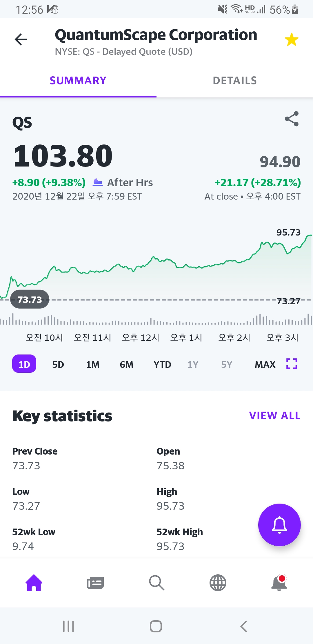This screenshot has width=313, height=644.
Task: Show the MAX chart range
Action: (265, 364)
